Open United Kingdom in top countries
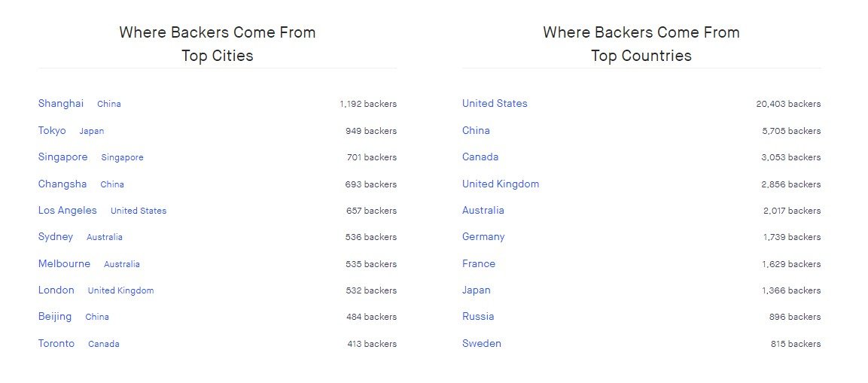 (501, 184)
